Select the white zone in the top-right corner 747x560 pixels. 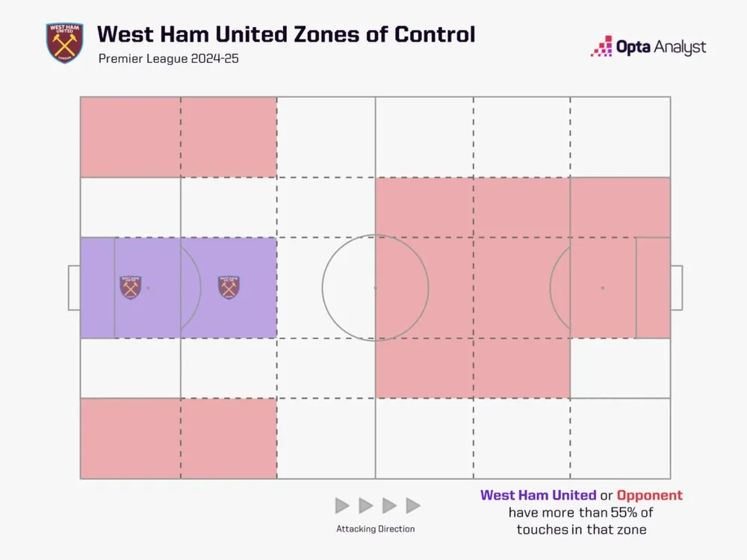tap(620, 137)
